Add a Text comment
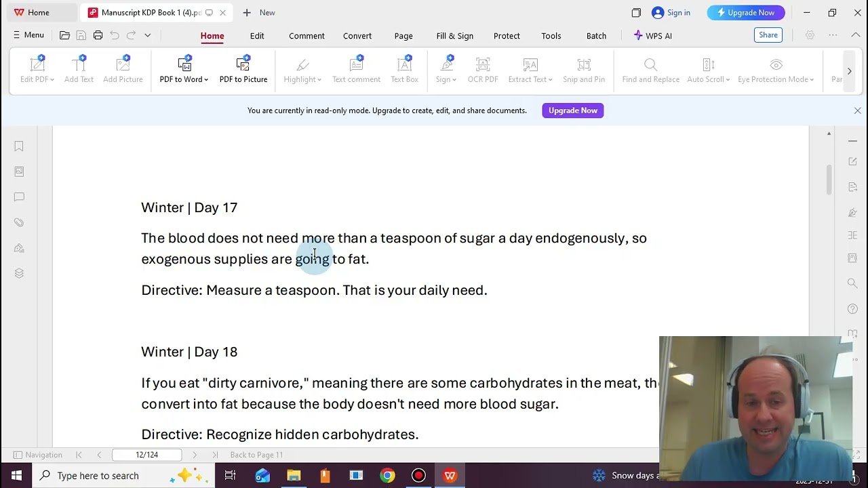This screenshot has height=488, width=868. pyautogui.click(x=356, y=70)
